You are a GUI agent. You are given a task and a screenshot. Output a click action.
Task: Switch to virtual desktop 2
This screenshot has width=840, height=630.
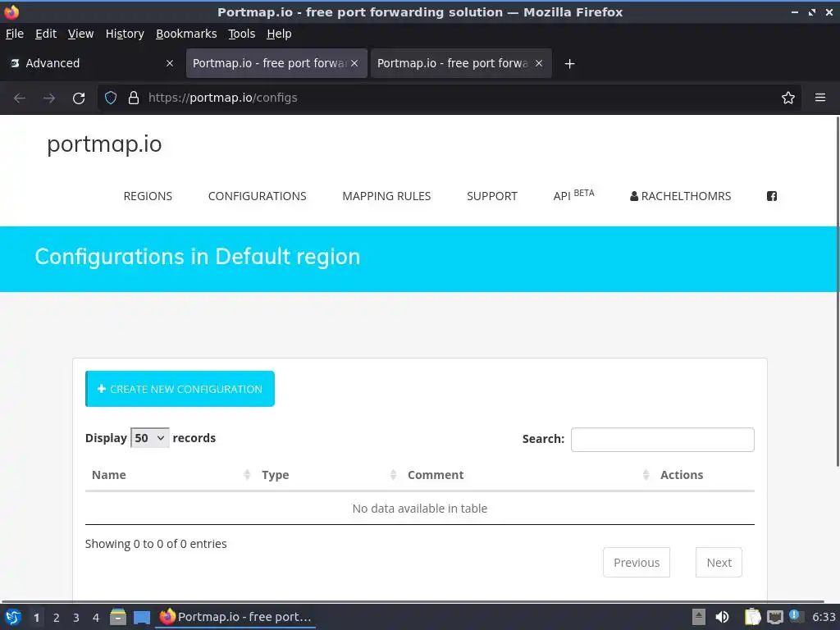(57, 618)
